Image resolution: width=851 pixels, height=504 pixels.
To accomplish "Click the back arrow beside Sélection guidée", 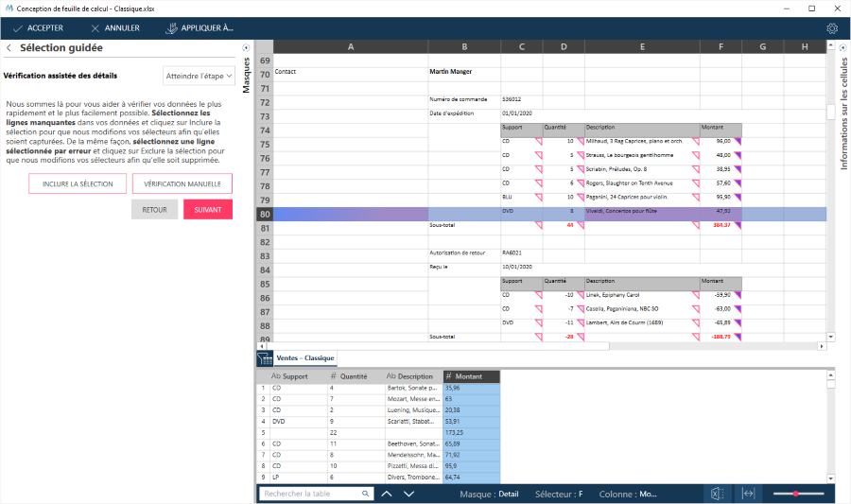I will pos(9,48).
